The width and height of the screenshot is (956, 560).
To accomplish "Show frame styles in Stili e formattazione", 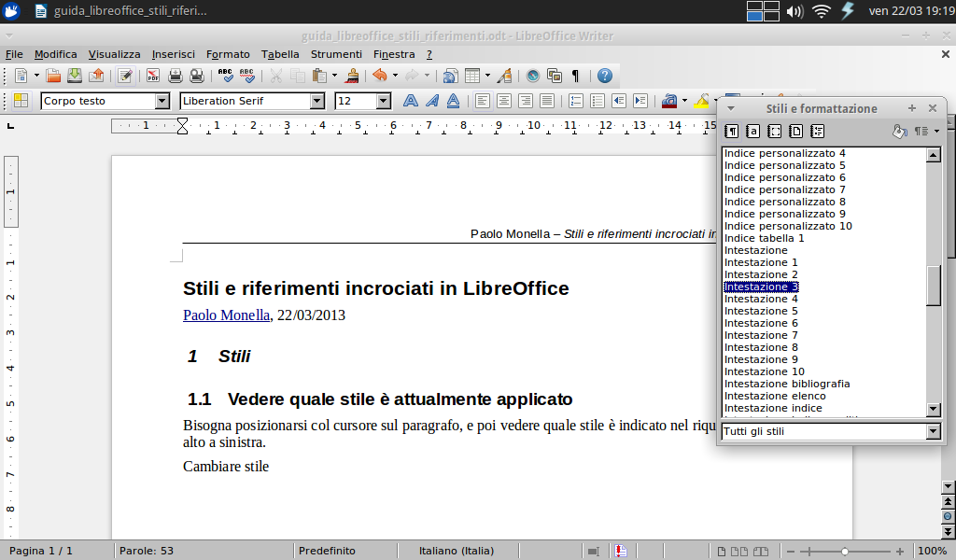I will coord(774,131).
